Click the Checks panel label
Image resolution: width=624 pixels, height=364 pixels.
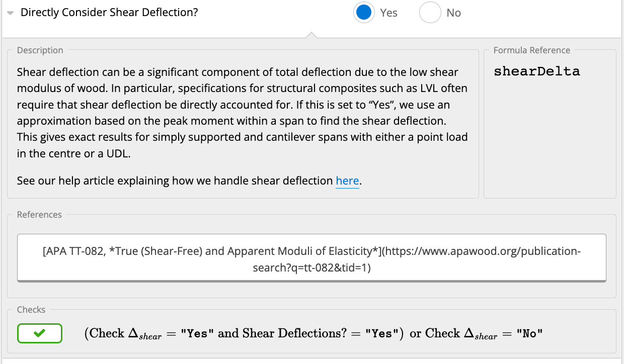[31, 310]
